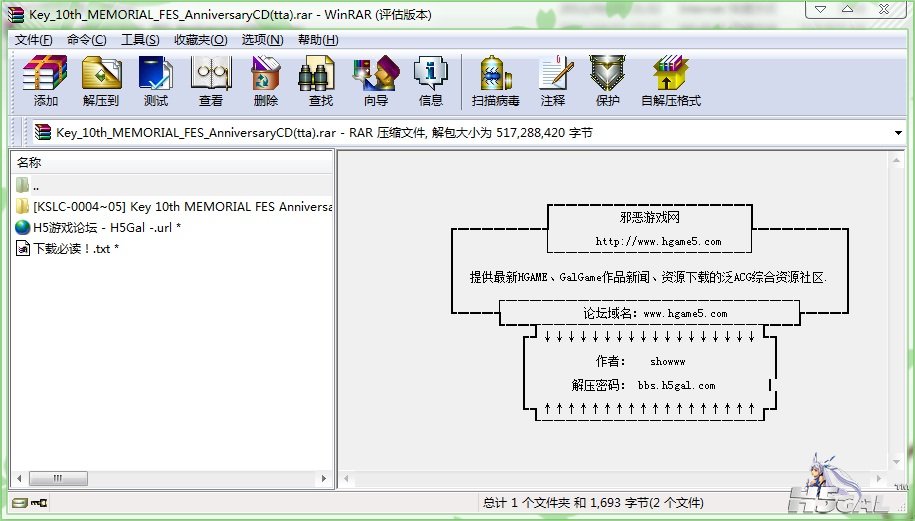The height and width of the screenshot is (521, 915).
Task: Click comment pane horizontal scroll left arrow
Action: [x=347, y=478]
